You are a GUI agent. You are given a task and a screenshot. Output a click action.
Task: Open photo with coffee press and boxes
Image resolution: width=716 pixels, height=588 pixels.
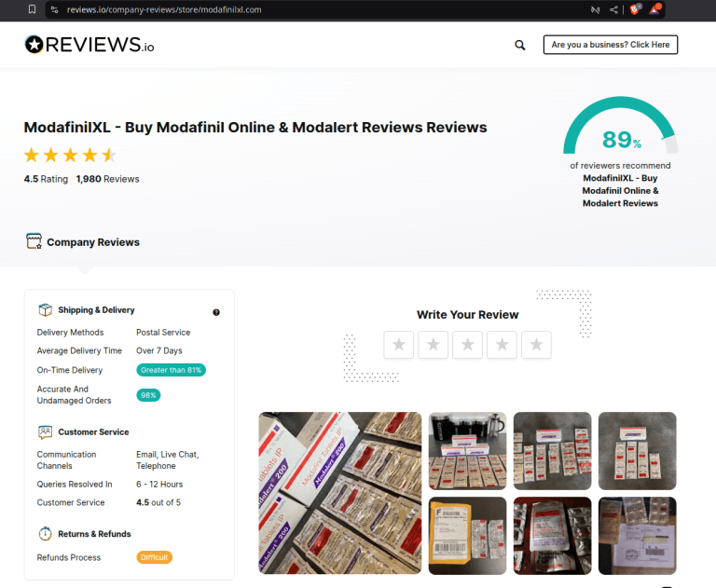point(467,451)
